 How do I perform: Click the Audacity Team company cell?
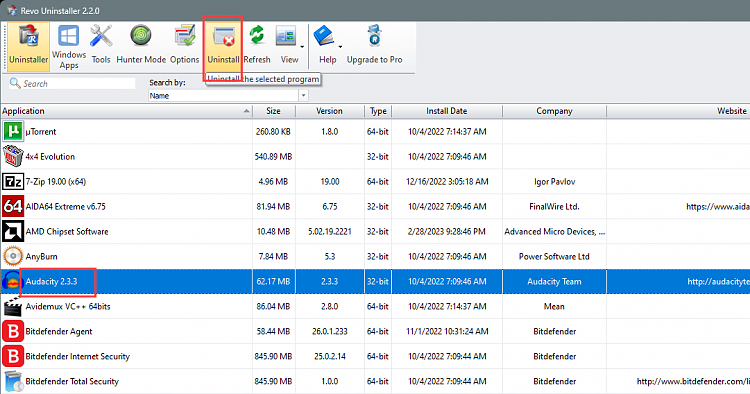pyautogui.click(x=554, y=282)
